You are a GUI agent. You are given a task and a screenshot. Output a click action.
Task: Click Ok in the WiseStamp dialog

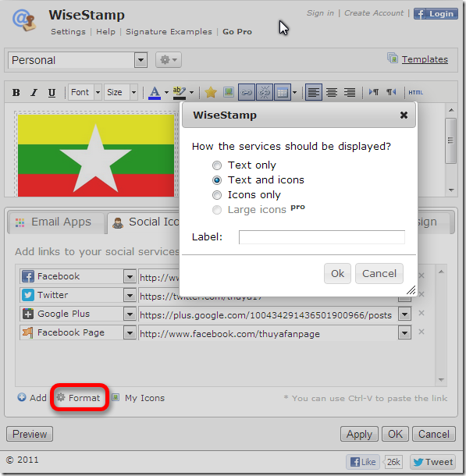tap(337, 274)
